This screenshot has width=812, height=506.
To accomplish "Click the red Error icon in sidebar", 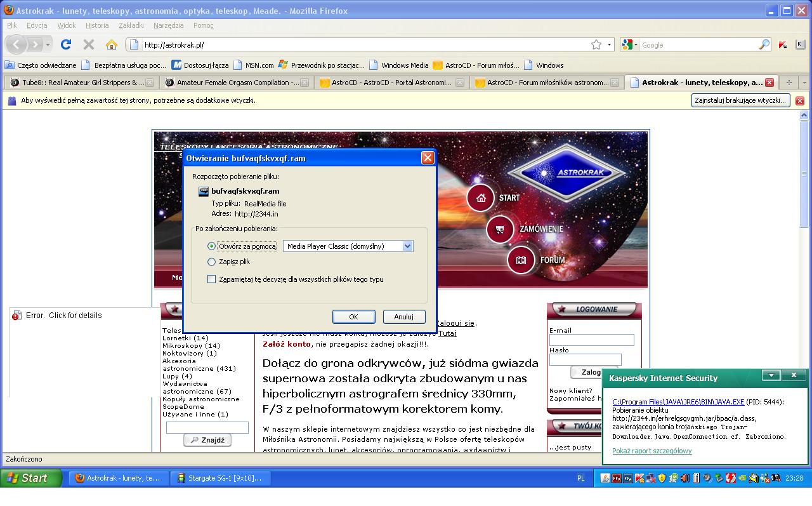I will pos(16,316).
